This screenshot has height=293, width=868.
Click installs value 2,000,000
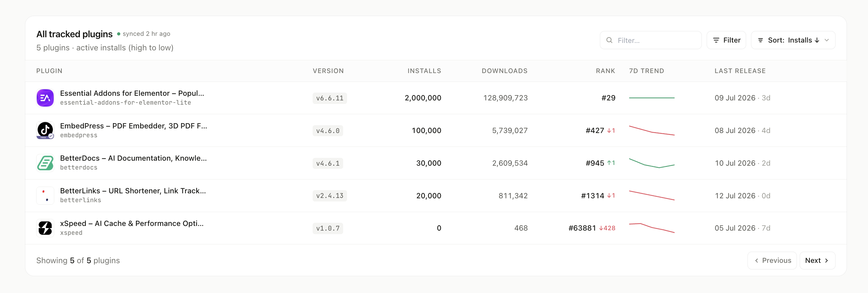[423, 98]
